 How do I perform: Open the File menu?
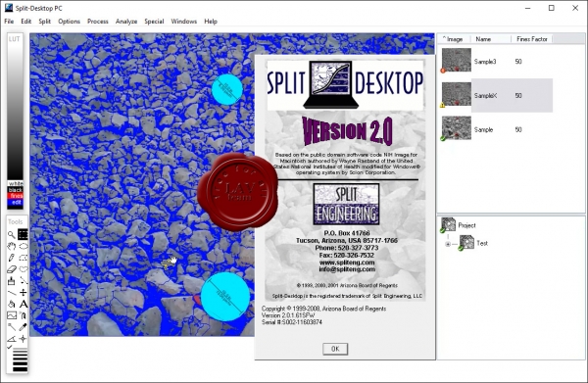pyautogui.click(x=9, y=22)
